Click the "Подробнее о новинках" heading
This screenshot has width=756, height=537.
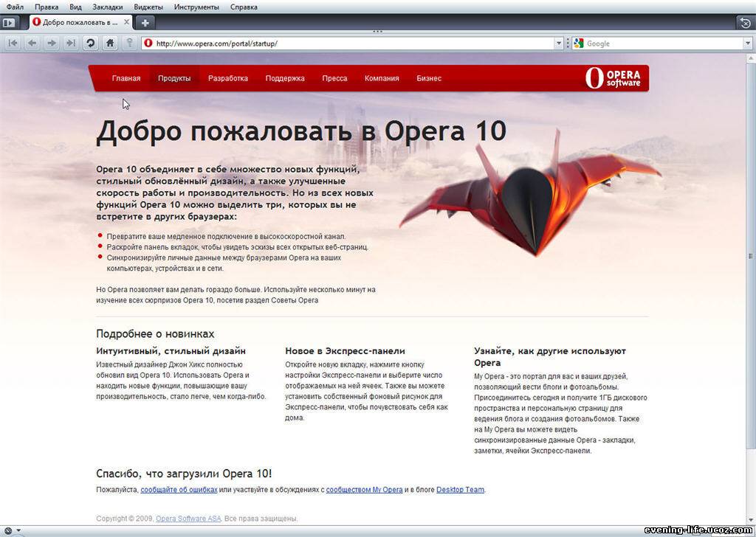click(155, 333)
